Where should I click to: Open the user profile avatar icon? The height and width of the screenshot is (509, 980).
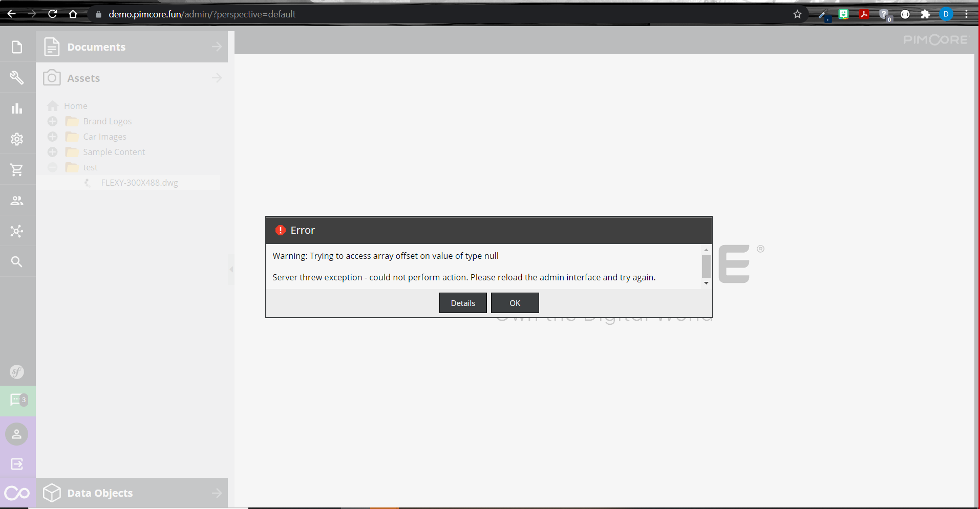[17, 434]
